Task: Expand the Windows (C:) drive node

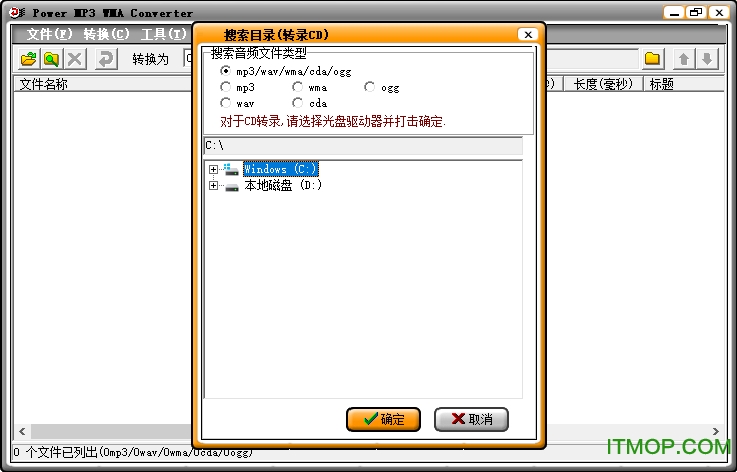Action: 213,170
